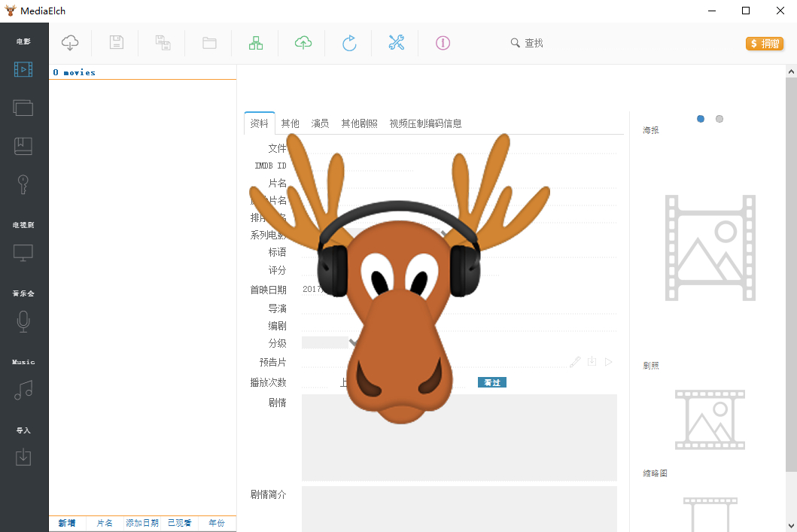This screenshot has width=797, height=532.
Task: Click the pink about info icon
Action: pyautogui.click(x=443, y=43)
